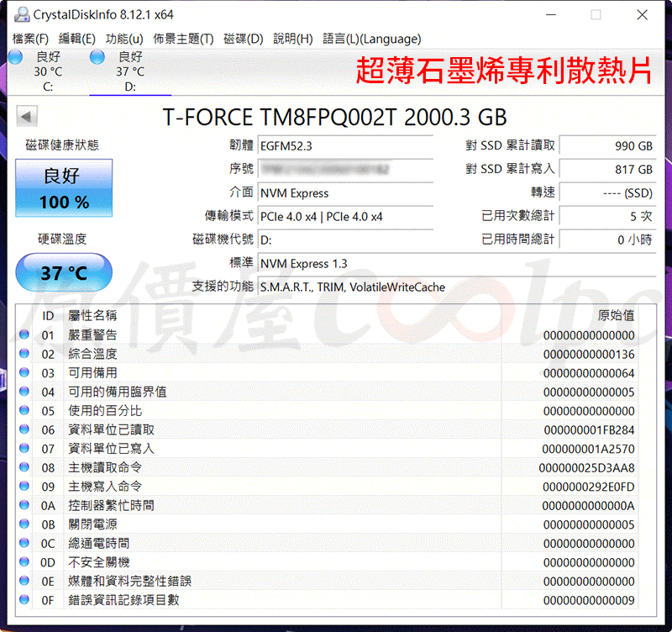Click the blue status orb for drive C:
The height and width of the screenshot is (632, 672).
15,56
